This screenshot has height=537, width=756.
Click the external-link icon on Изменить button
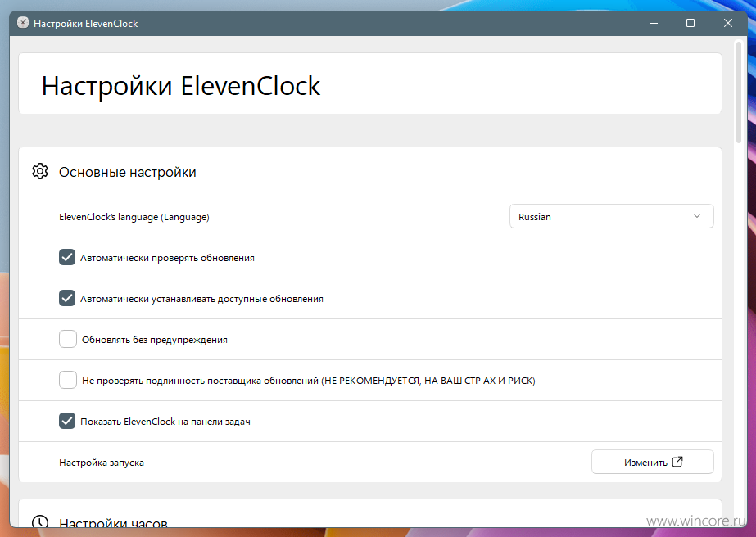[x=677, y=462]
